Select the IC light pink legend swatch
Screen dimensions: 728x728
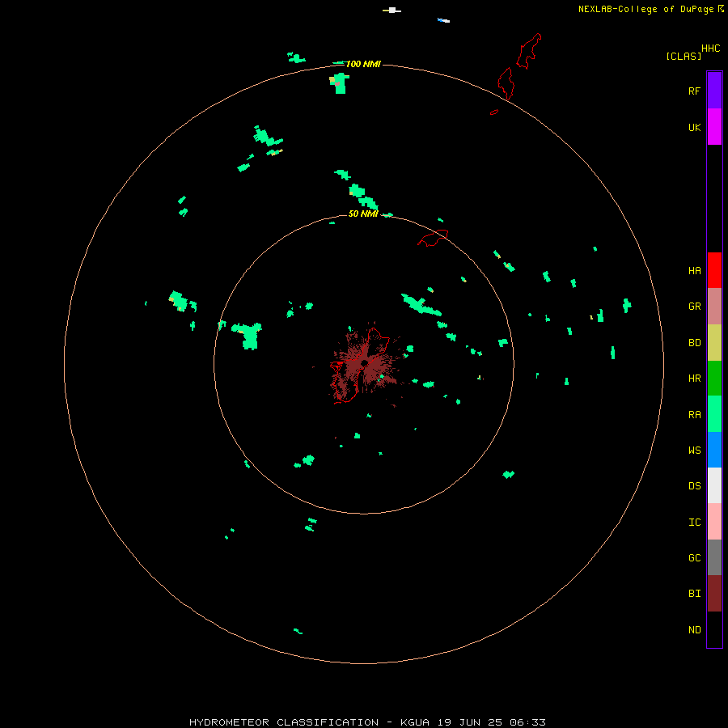tap(714, 522)
